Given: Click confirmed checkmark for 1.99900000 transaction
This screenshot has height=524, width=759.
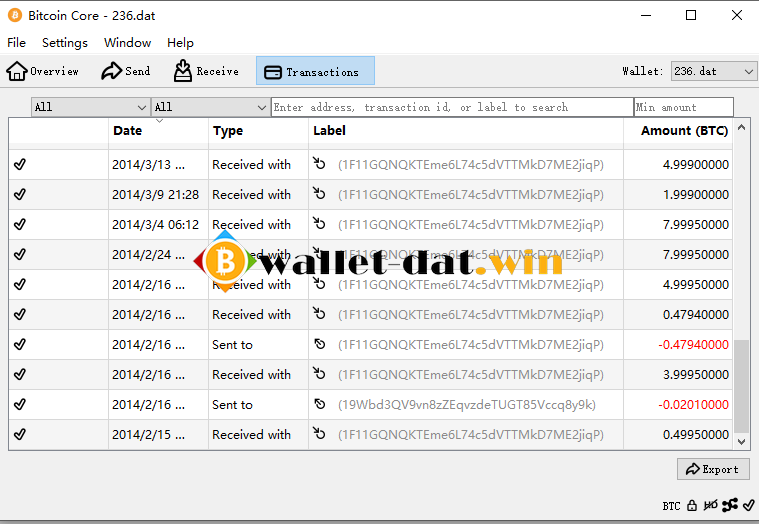Looking at the screenshot, I should tap(19, 195).
